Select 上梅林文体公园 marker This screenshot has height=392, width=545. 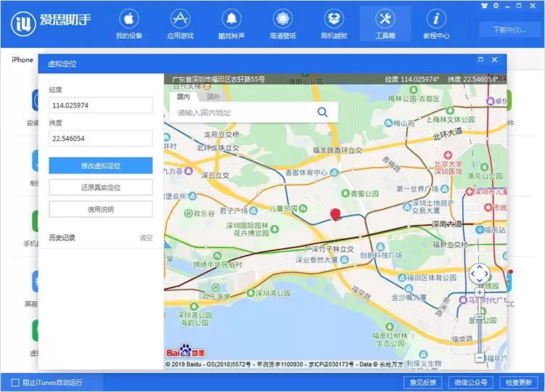451,111
